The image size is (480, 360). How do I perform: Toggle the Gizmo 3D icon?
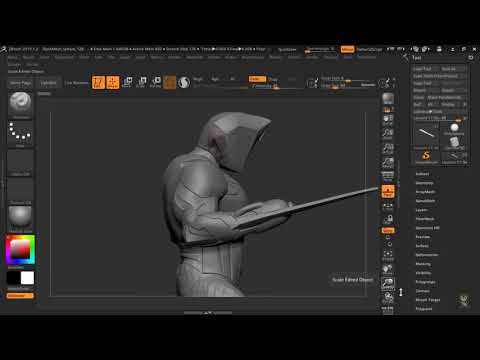point(169,82)
